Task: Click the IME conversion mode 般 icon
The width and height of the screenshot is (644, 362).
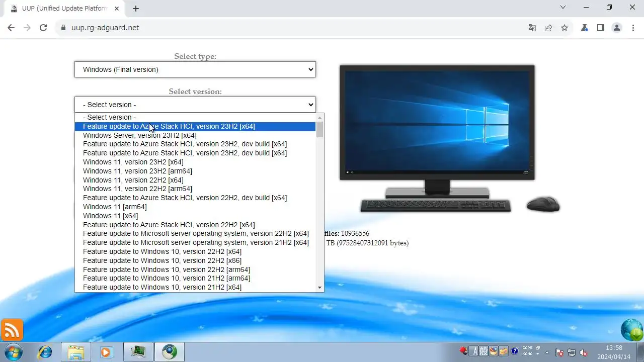Action: pyautogui.click(x=484, y=351)
